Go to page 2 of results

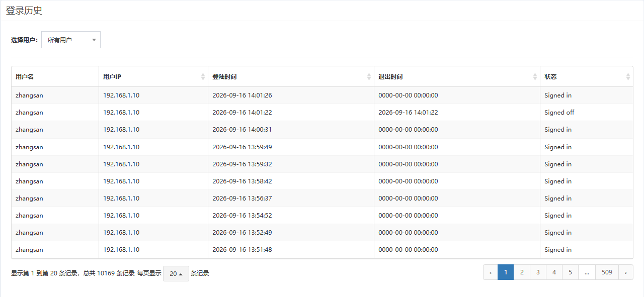coord(522,272)
